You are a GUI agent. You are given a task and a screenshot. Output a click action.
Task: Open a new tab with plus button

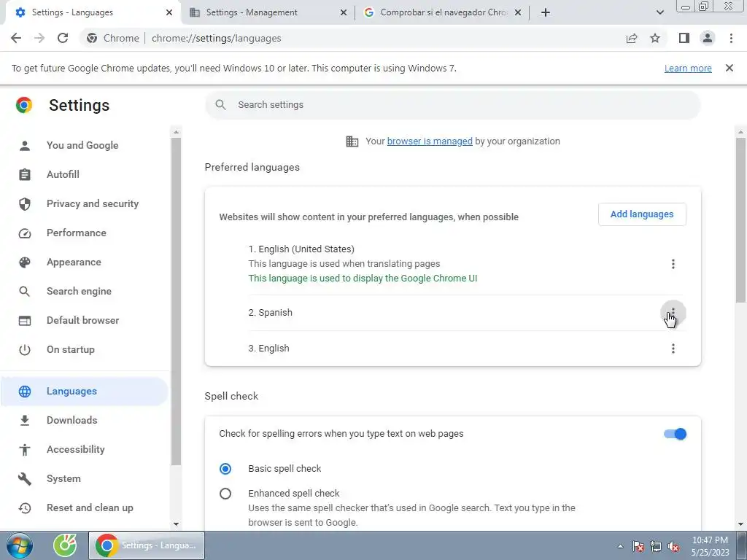click(x=546, y=12)
